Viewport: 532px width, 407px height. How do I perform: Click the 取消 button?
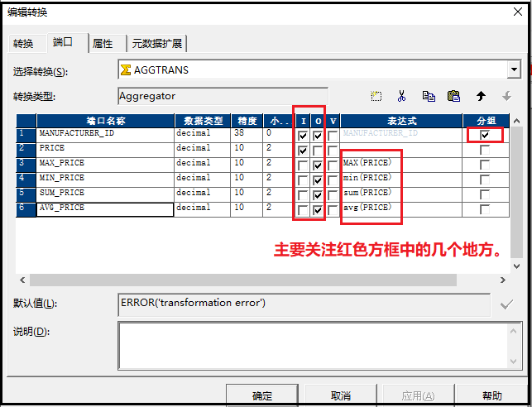341,395
